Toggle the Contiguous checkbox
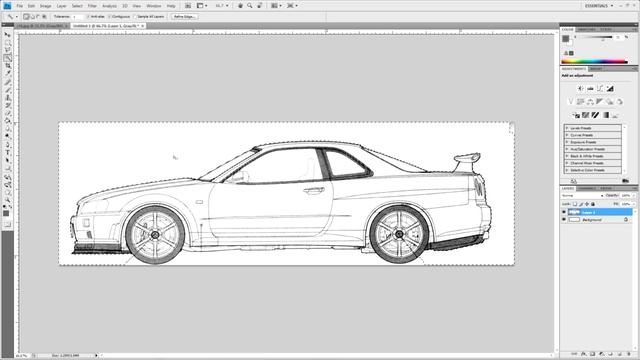 coord(109,17)
